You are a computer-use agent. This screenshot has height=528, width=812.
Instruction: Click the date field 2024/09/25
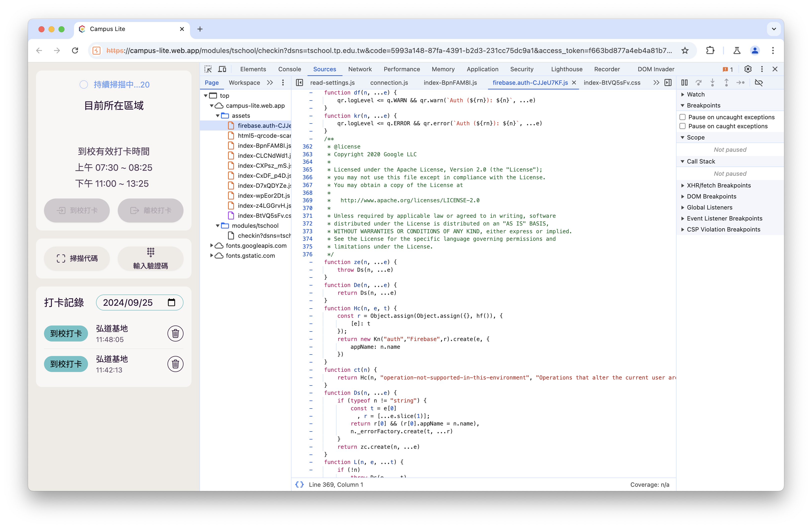click(x=139, y=302)
